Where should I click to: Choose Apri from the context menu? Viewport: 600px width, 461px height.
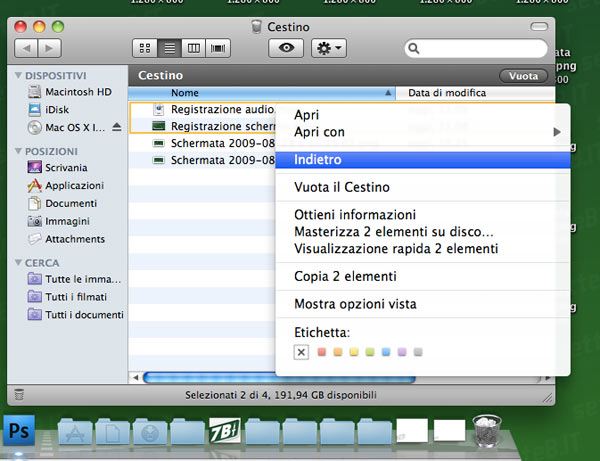pos(423,115)
